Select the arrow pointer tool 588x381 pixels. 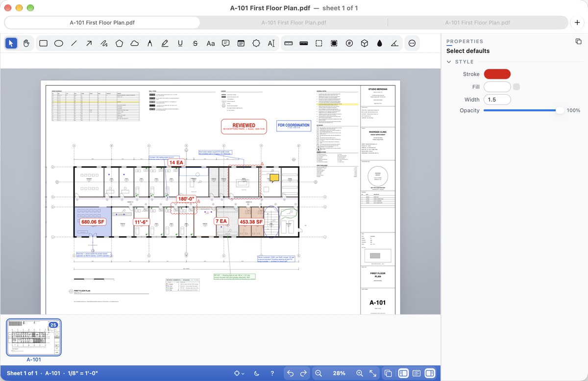tap(11, 43)
